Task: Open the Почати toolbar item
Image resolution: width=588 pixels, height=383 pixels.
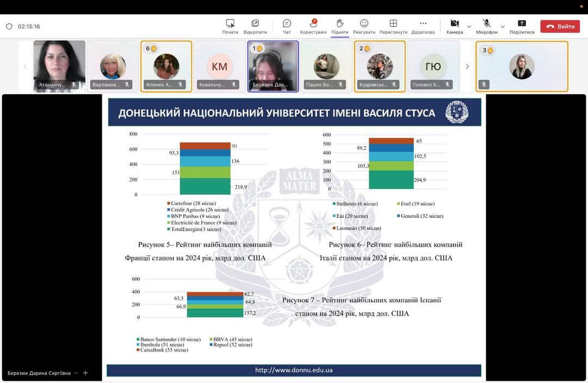Action: [230, 27]
